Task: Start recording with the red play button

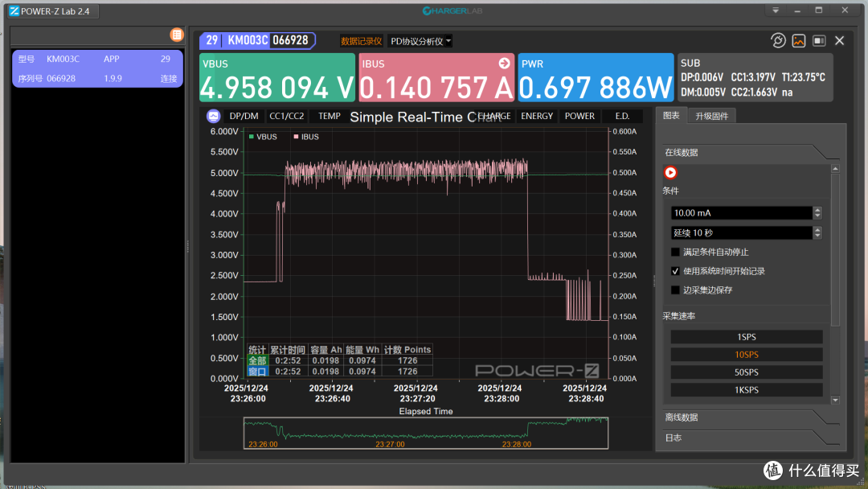Action: (670, 172)
